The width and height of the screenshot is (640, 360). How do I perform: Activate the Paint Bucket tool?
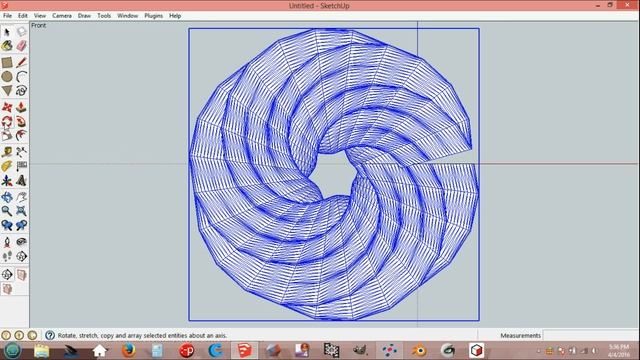click(7, 46)
